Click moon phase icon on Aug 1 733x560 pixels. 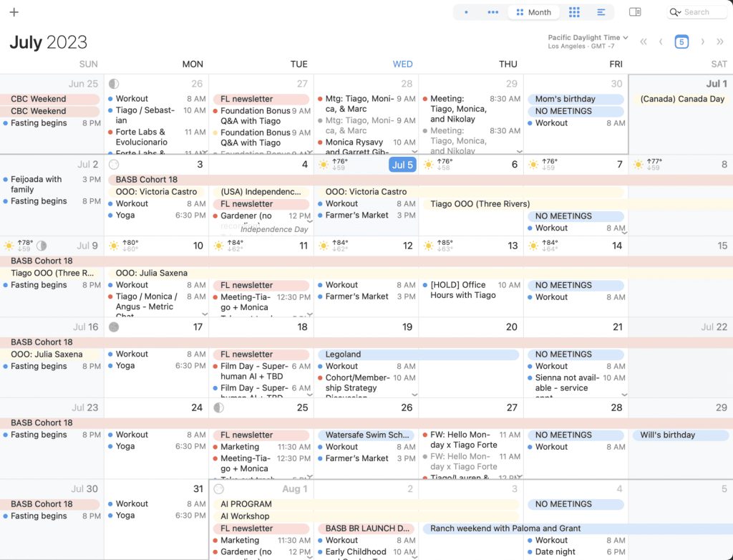pos(218,489)
